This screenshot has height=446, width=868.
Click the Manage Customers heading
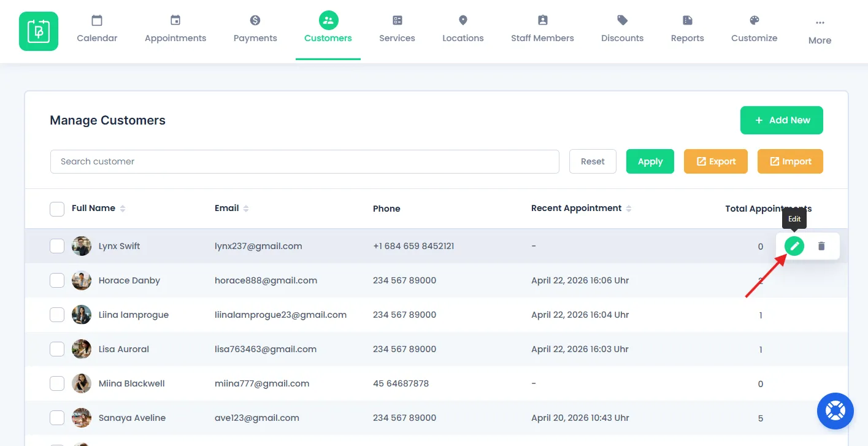108,120
